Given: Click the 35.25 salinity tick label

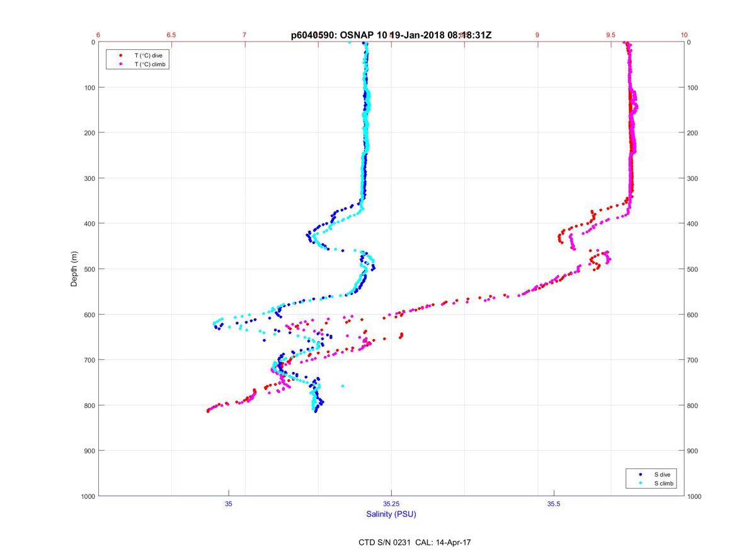Looking at the screenshot, I should pyautogui.click(x=391, y=504).
